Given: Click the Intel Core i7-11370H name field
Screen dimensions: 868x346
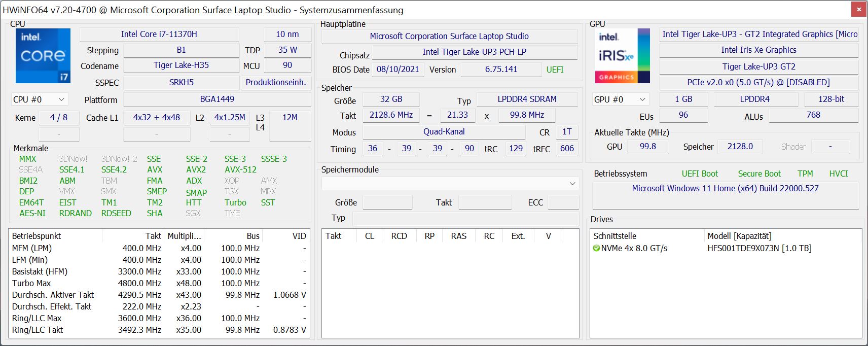Looking at the screenshot, I should pyautogui.click(x=159, y=34).
